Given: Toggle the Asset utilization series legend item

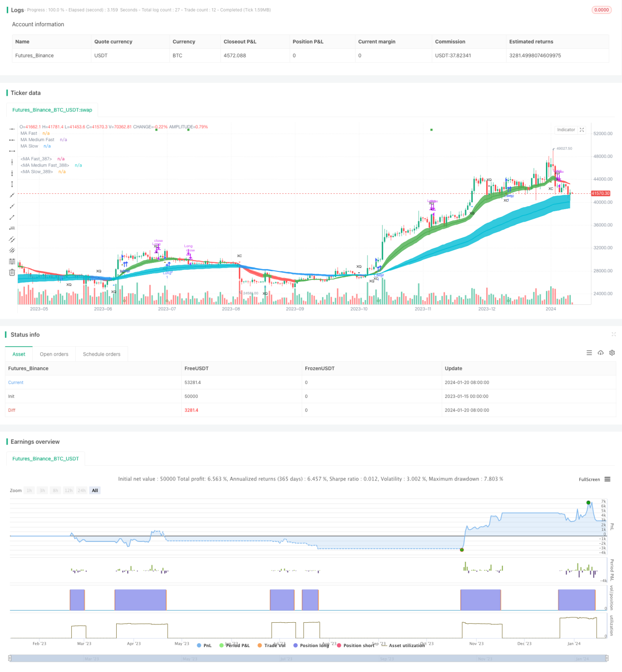Looking at the screenshot, I should pos(403,645).
